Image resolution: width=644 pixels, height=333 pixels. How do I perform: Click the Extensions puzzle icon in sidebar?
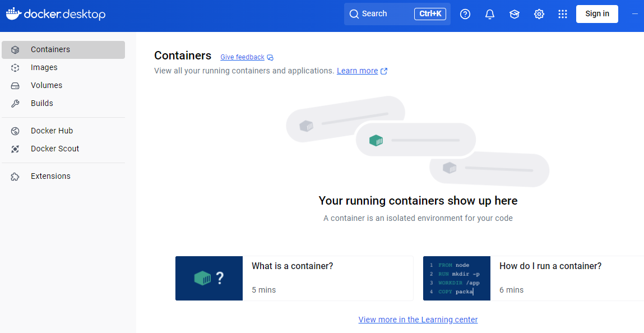pyautogui.click(x=15, y=177)
